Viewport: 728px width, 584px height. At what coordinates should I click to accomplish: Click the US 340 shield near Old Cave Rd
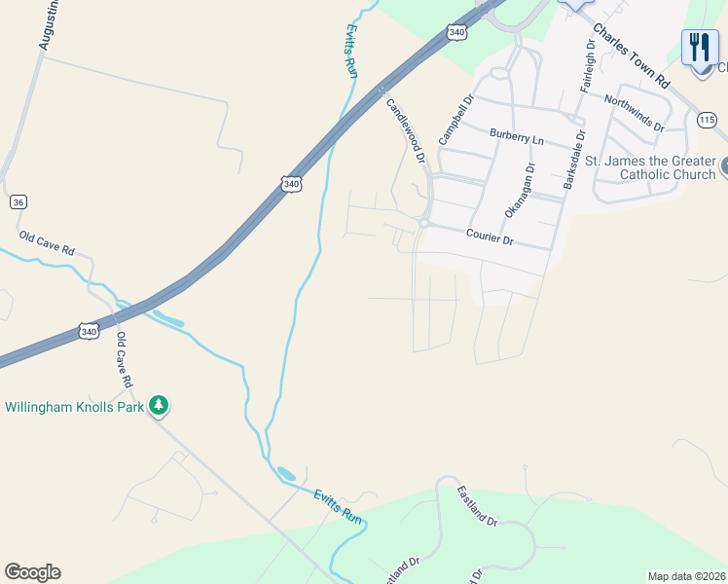[89, 331]
